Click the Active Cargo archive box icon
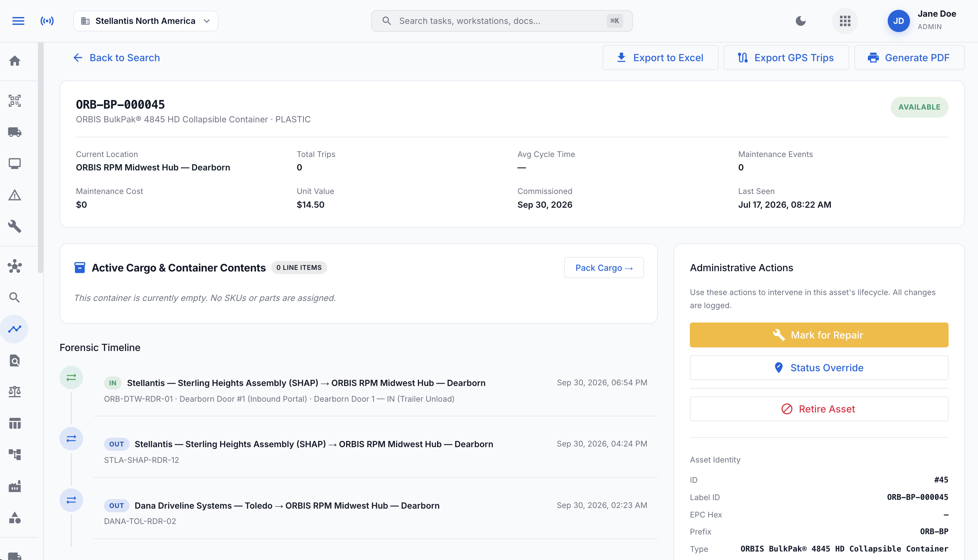The image size is (978, 560). pos(79,268)
